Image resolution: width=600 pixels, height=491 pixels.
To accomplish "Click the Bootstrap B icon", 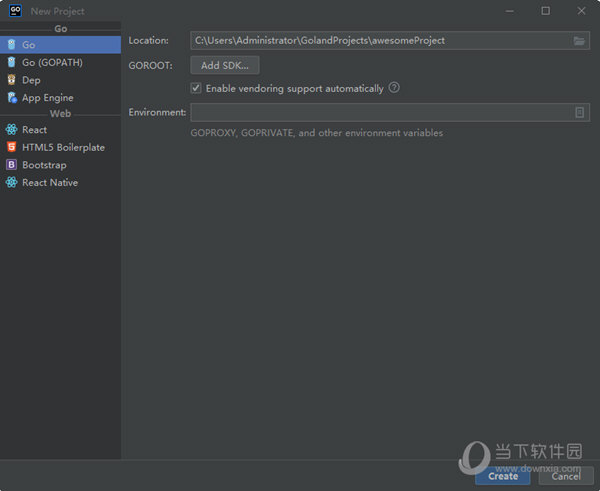I will (x=11, y=165).
